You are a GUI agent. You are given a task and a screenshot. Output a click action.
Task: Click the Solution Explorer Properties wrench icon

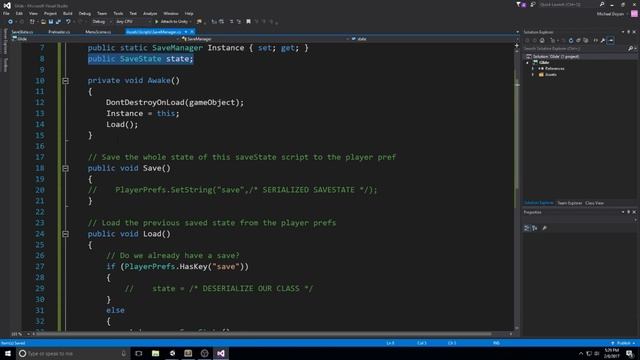pyautogui.click(x=602, y=40)
